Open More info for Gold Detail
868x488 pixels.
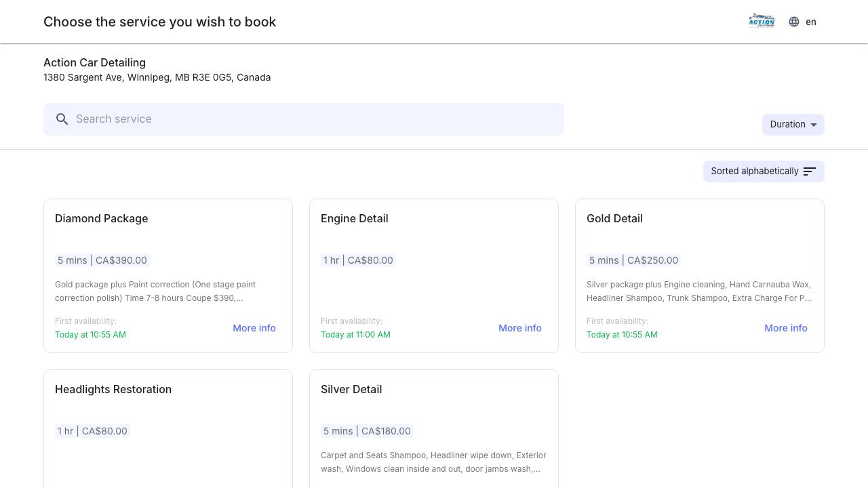tap(785, 328)
